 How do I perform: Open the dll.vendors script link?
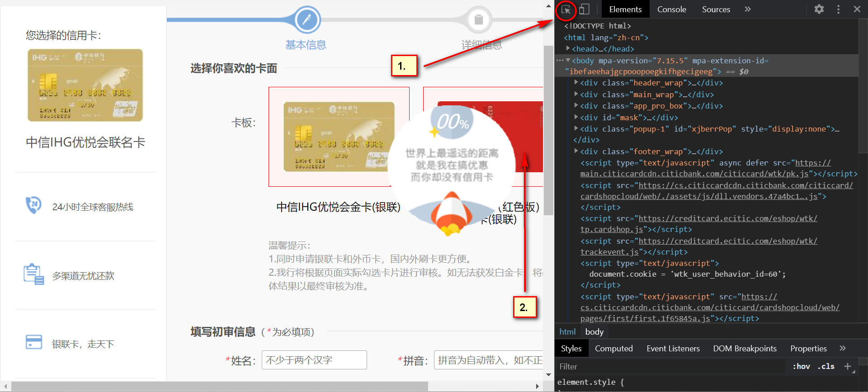pos(717,191)
